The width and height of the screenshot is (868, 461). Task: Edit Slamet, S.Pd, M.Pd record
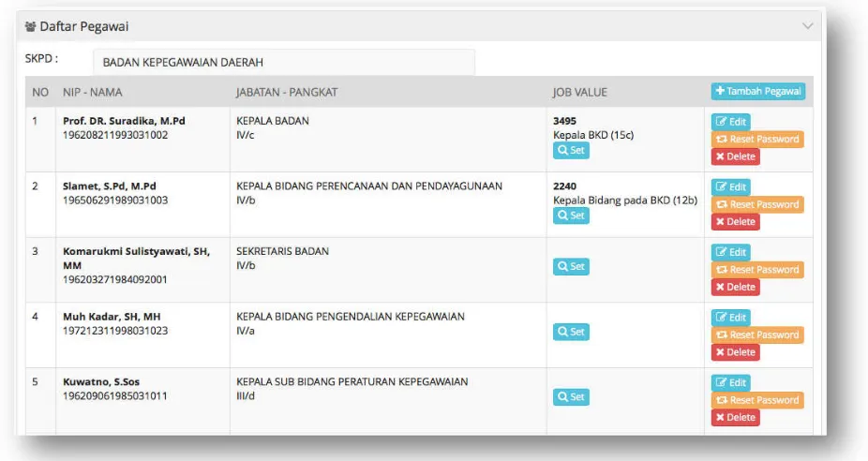[731, 187]
